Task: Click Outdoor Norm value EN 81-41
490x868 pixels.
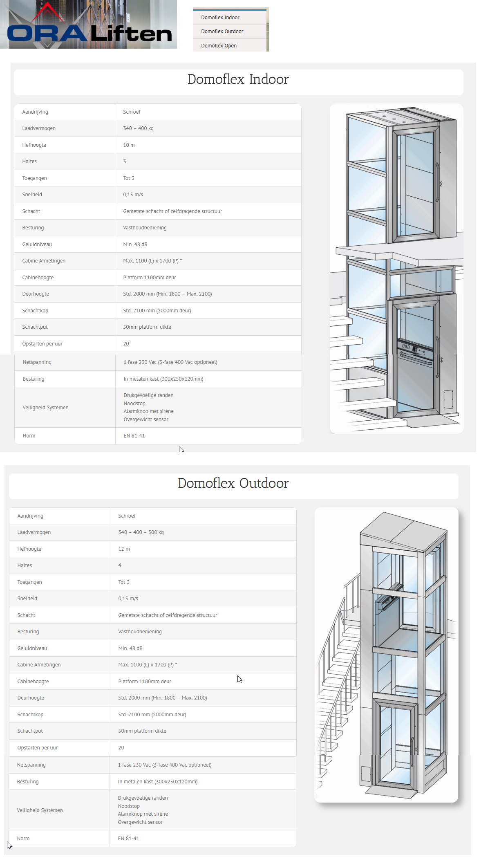Action: tap(128, 839)
